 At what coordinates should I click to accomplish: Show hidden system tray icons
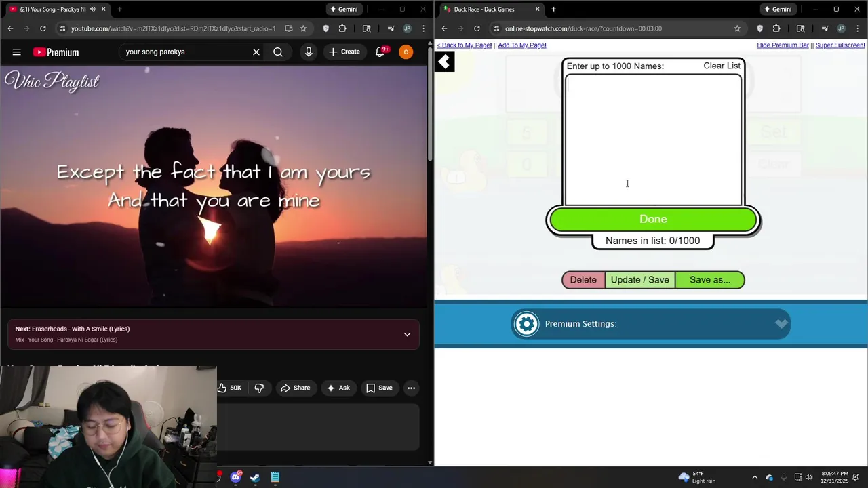755,477
